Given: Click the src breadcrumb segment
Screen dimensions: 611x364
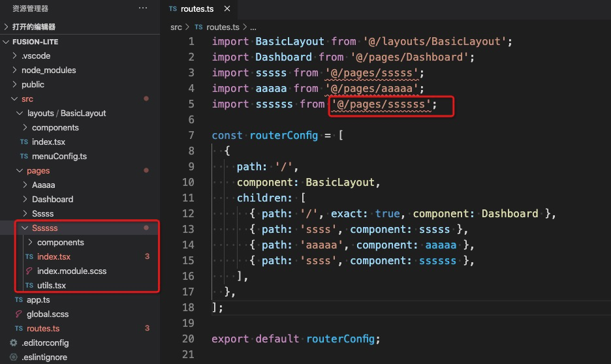Looking at the screenshot, I should pos(176,27).
